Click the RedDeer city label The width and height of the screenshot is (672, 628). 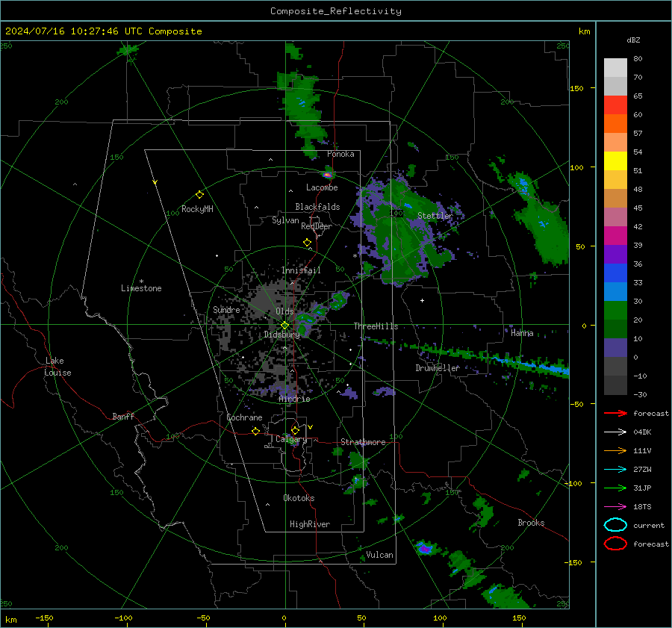[317, 226]
